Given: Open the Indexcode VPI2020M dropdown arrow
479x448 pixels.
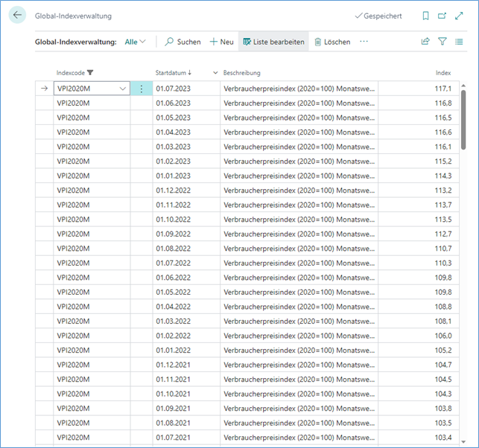Looking at the screenshot, I should coord(122,89).
